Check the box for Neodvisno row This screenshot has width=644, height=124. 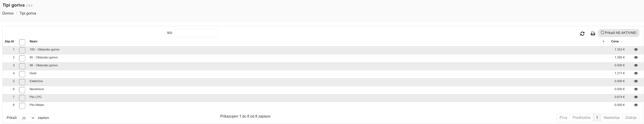tap(22, 90)
